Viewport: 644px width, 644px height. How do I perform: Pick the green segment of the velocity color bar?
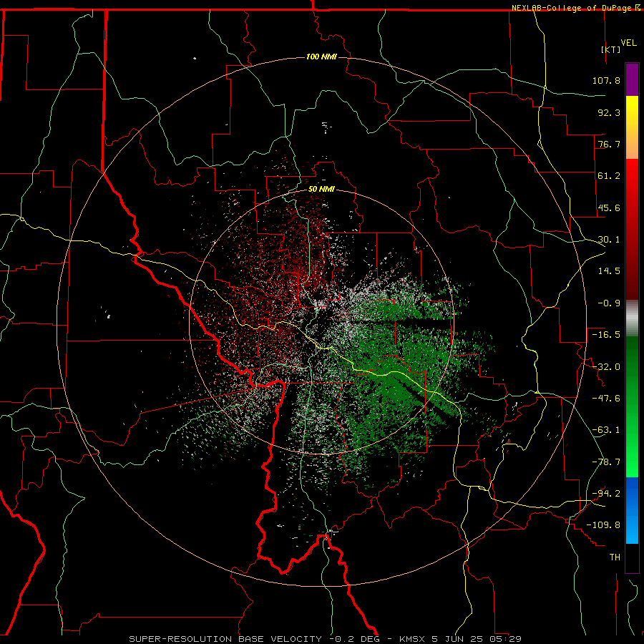[x=632, y=406]
